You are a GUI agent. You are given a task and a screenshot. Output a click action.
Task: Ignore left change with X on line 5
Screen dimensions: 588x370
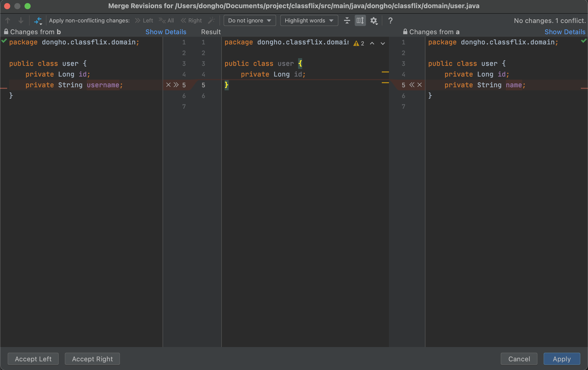tap(168, 85)
